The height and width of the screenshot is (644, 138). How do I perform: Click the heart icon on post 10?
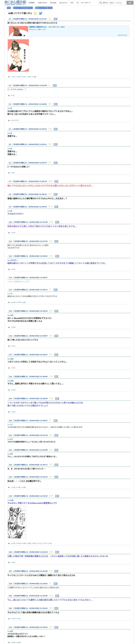50,222
